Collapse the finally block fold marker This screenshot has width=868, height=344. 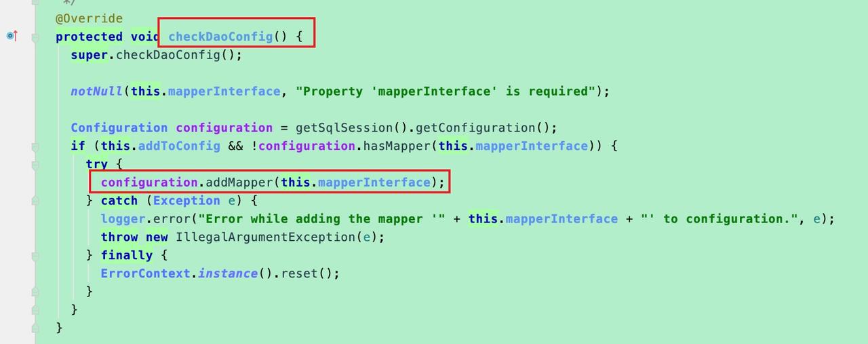pyautogui.click(x=35, y=255)
